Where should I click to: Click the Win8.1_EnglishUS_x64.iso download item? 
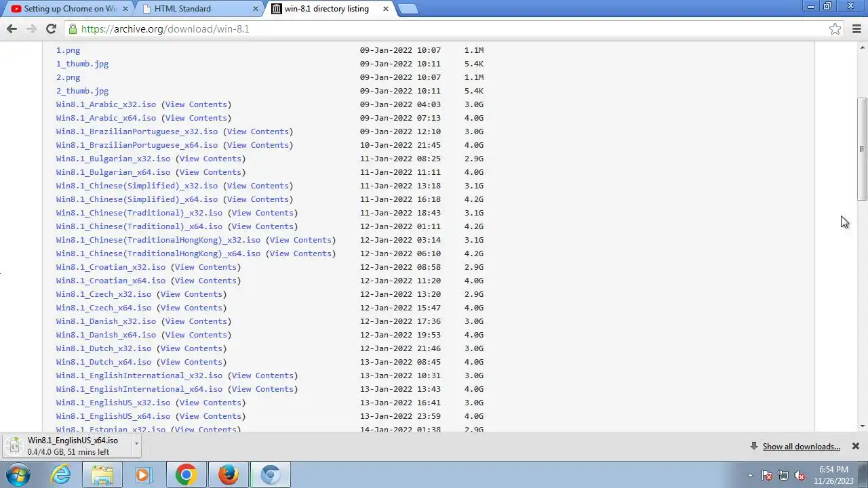pos(68,446)
